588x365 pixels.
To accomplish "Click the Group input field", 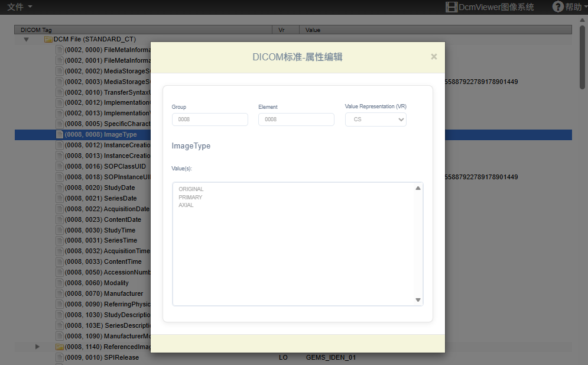I will coord(210,119).
